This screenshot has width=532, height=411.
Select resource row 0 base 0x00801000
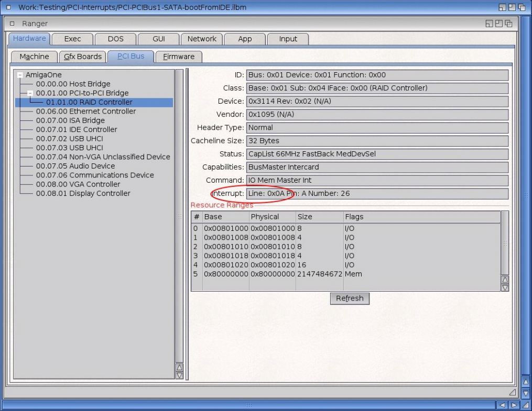[346, 228]
